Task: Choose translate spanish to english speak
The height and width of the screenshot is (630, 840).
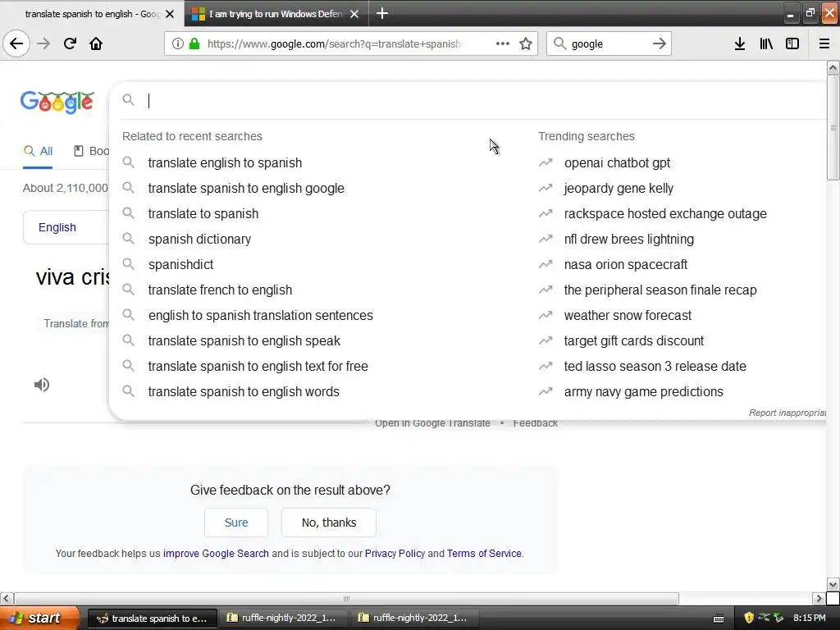Action: pos(244,340)
